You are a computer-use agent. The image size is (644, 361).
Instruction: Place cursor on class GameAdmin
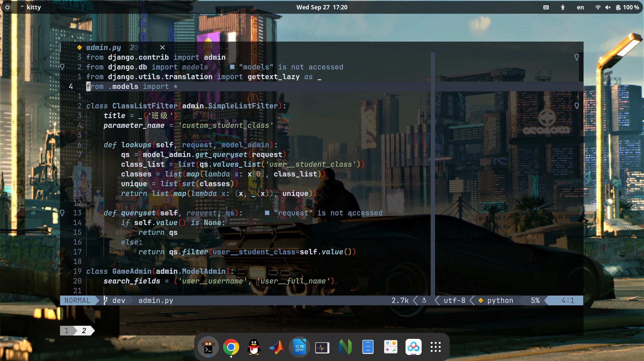click(160, 271)
